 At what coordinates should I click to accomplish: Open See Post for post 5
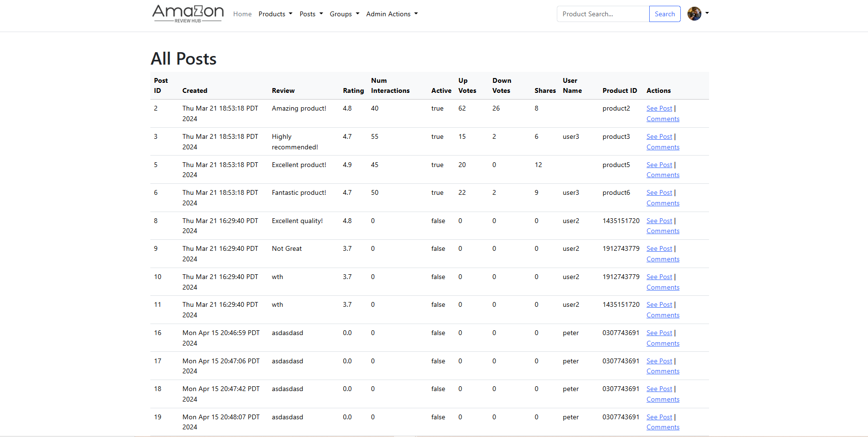click(659, 165)
